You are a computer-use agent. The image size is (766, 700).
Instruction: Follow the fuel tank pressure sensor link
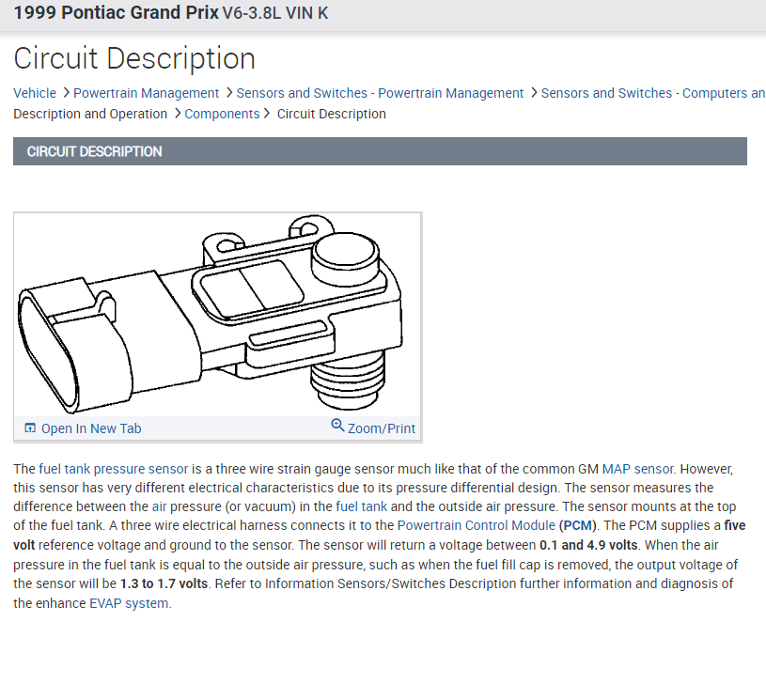click(114, 469)
